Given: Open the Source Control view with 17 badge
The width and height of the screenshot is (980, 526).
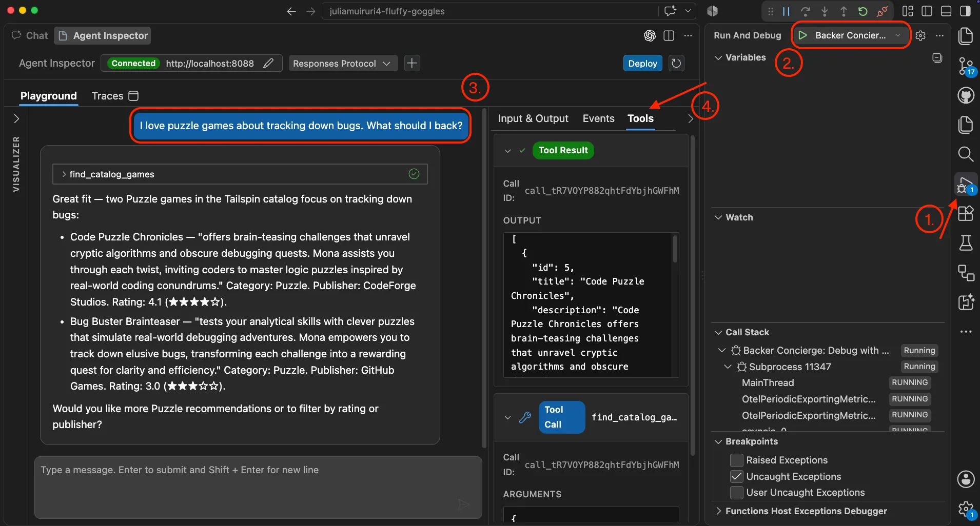Looking at the screenshot, I should click(x=966, y=66).
